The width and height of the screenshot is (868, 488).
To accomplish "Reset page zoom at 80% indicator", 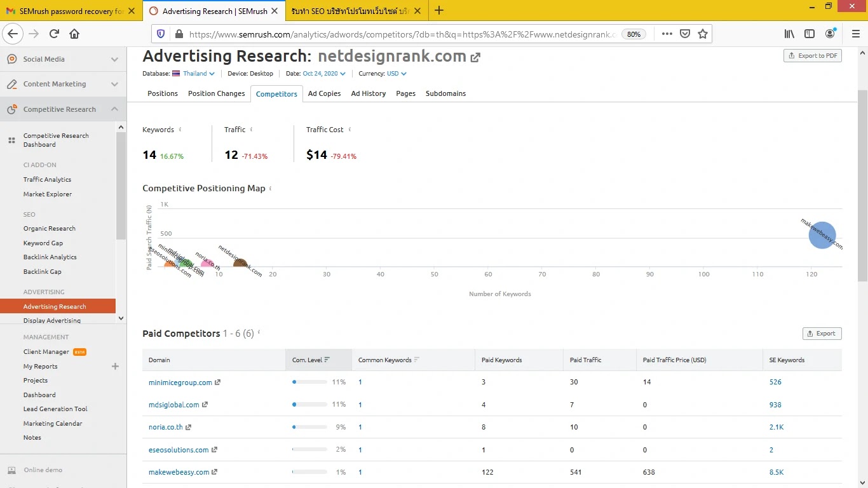I will (x=634, y=34).
